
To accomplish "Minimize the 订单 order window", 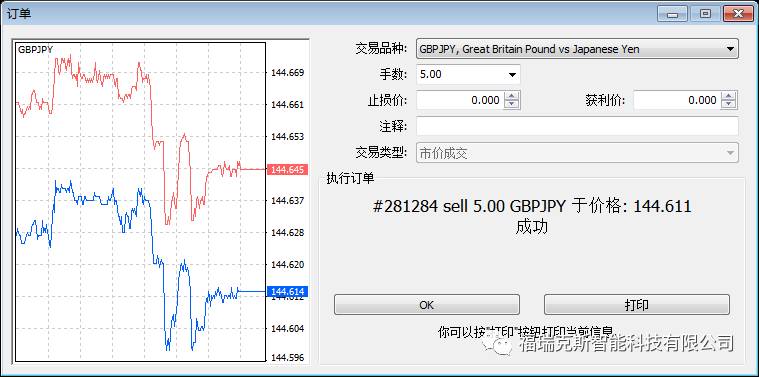I will (x=672, y=14).
